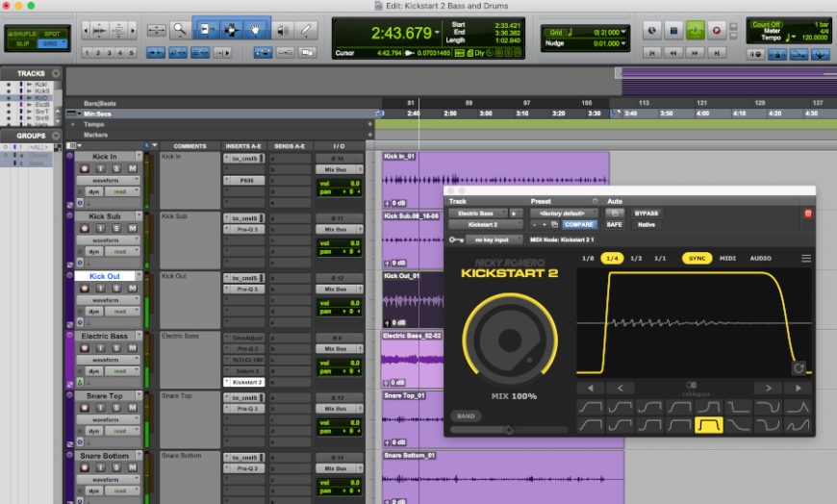Viewport: 837px width, 504px height.
Task: Select the Trim tool
Action: (206, 30)
